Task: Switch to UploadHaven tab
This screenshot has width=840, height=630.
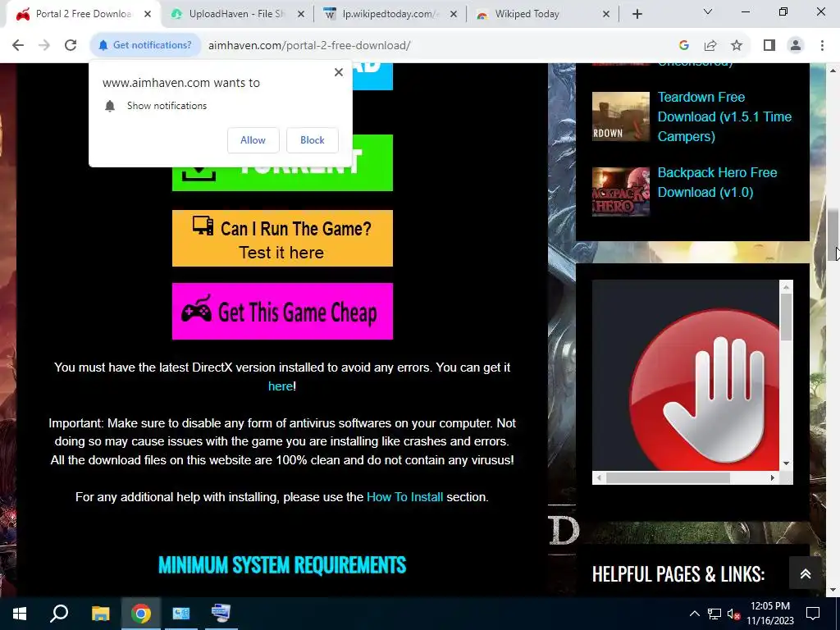Action: point(236,15)
